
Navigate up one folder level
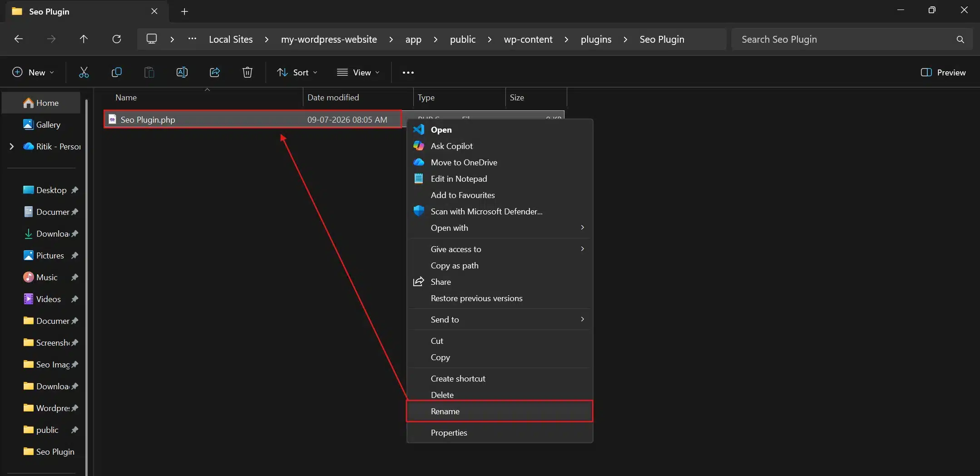pyautogui.click(x=84, y=39)
